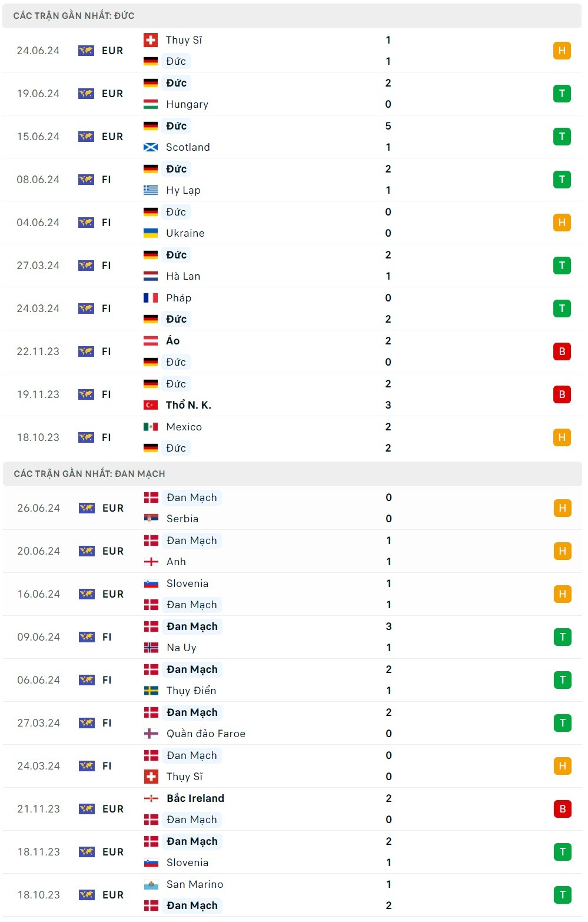588x922 pixels.
Task: Open the Bắc Ireland team link
Action: pos(195,798)
